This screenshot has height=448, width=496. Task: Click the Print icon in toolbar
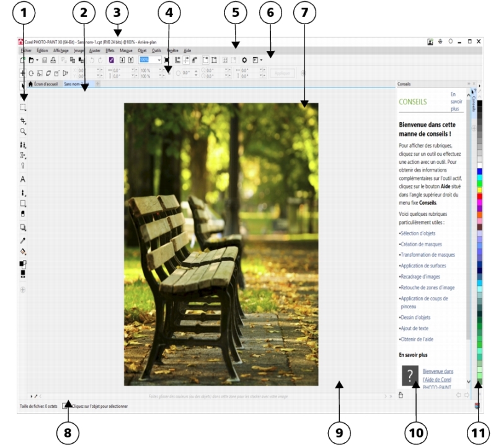tap(53, 60)
